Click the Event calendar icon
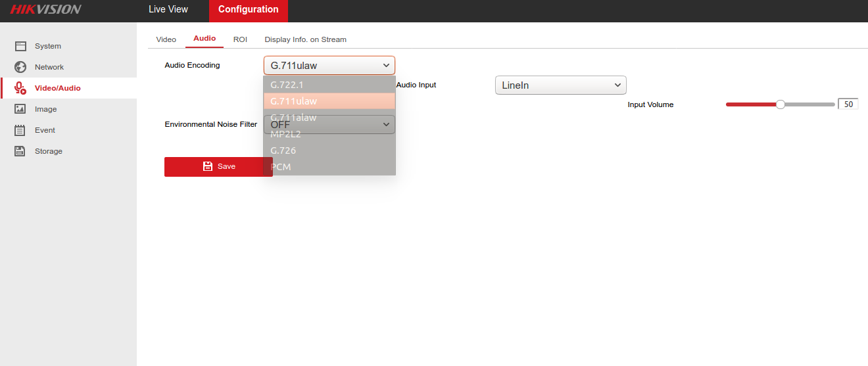This screenshot has height=366, width=868. (20, 130)
